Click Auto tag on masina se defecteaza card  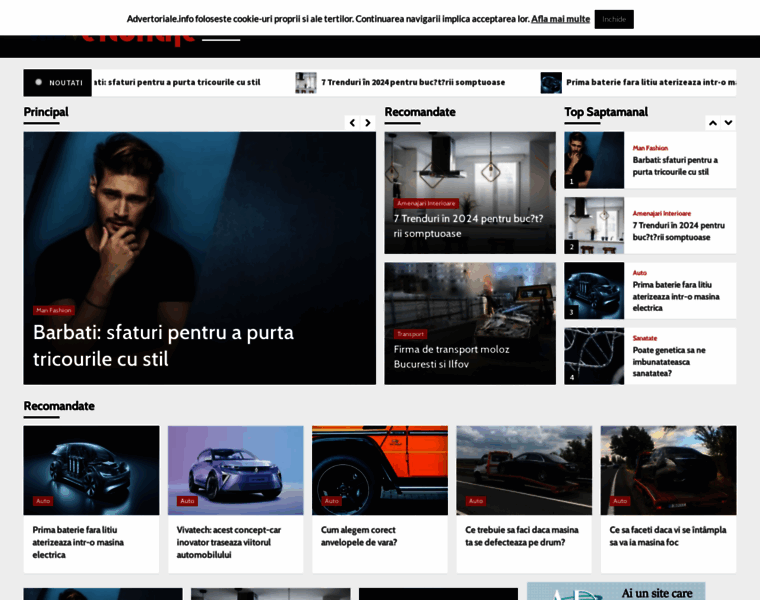tap(475, 501)
